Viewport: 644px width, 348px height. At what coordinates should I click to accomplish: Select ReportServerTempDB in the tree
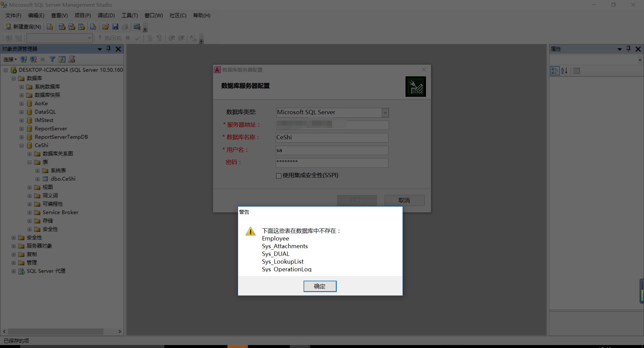pyautogui.click(x=61, y=137)
